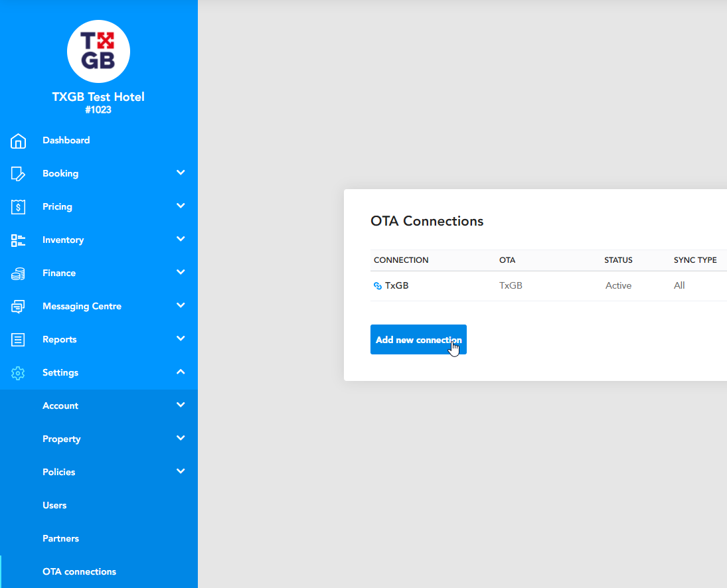The height and width of the screenshot is (588, 727).
Task: Click the Reports document icon
Action: pyautogui.click(x=18, y=340)
